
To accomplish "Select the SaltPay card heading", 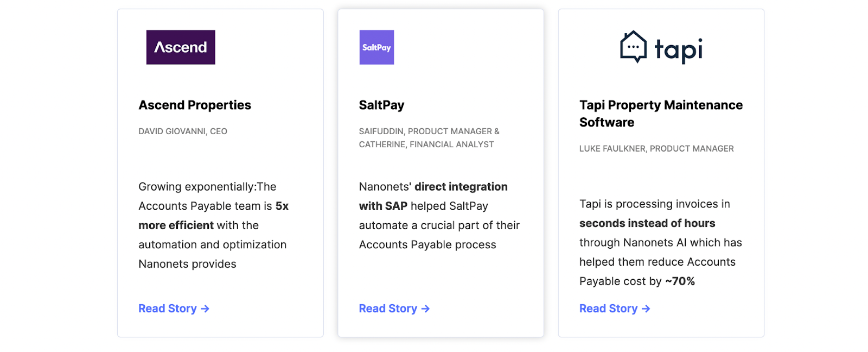I will pos(381,105).
